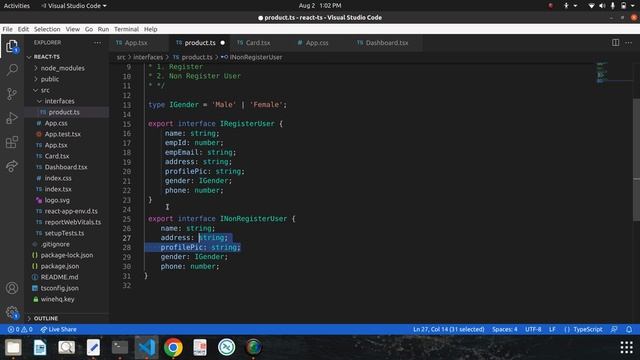The width and height of the screenshot is (640, 360).
Task: Open the Source Control view
Action: pos(12,94)
